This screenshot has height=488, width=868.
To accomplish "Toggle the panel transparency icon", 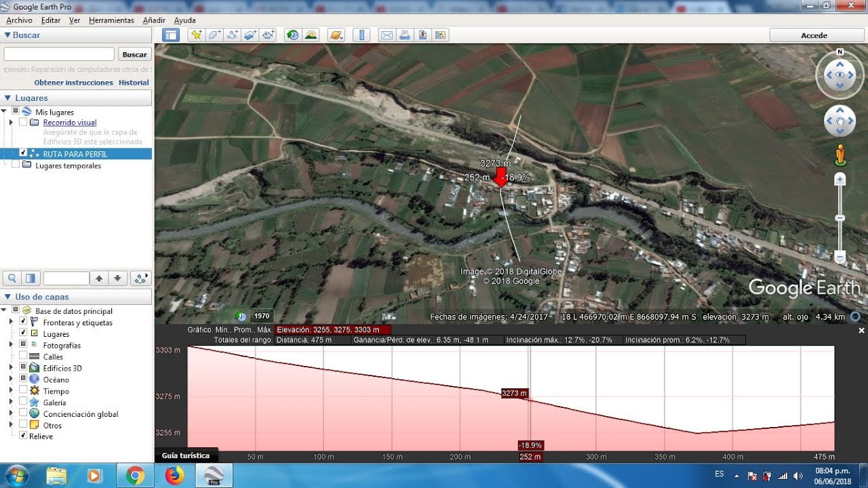I will point(30,278).
